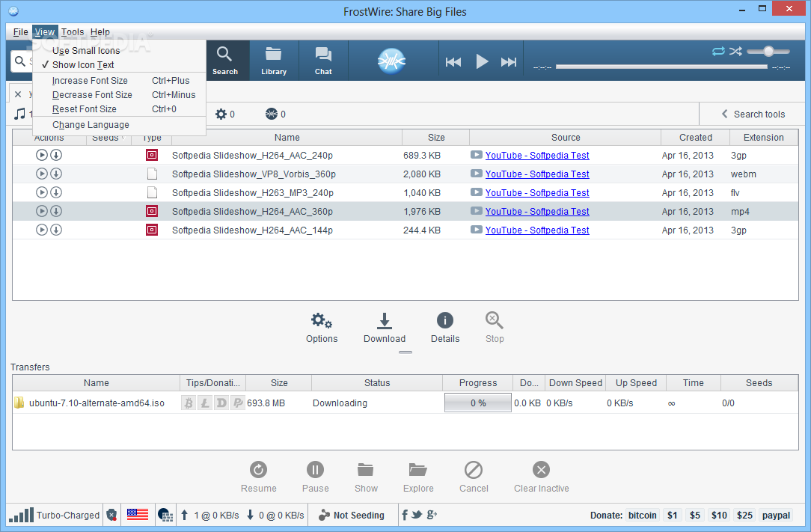
Task: Open the Tools menu
Action: click(x=73, y=32)
